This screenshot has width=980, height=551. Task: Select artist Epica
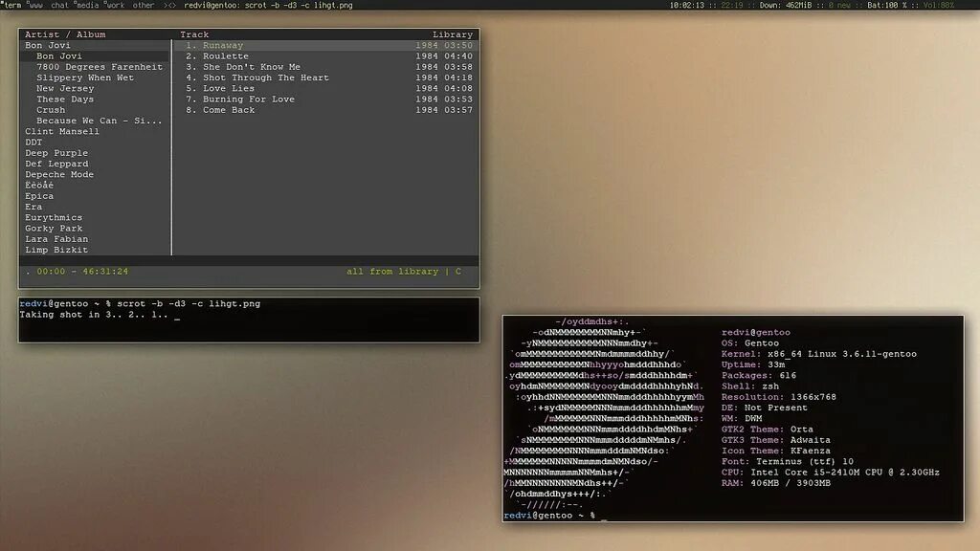coord(95,195)
